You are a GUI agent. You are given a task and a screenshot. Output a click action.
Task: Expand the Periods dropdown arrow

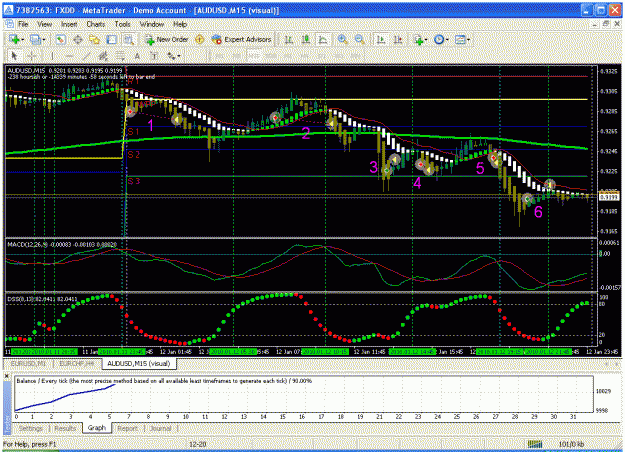(447, 39)
